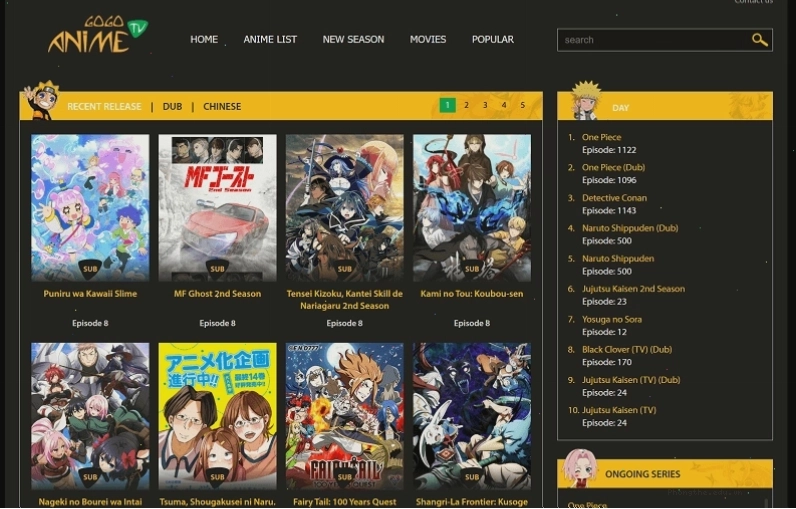Open One Piece (Dub) in DAY list

coord(613,167)
